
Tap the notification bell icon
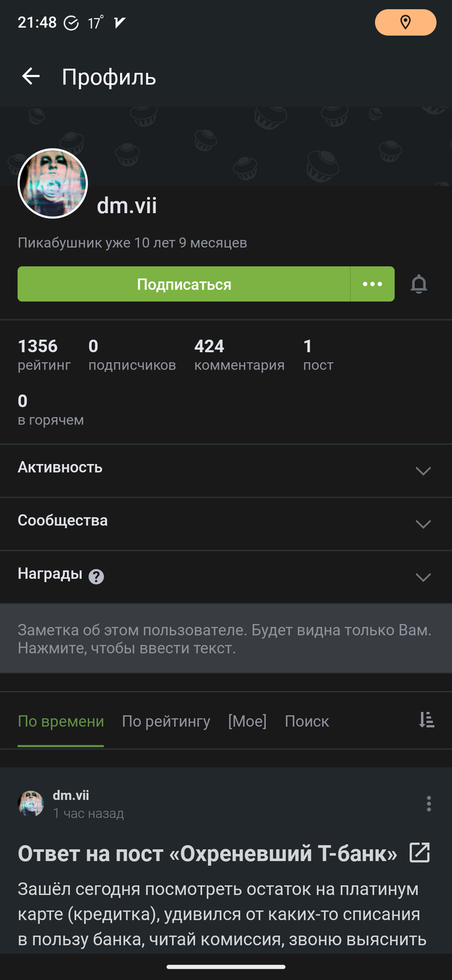[419, 284]
